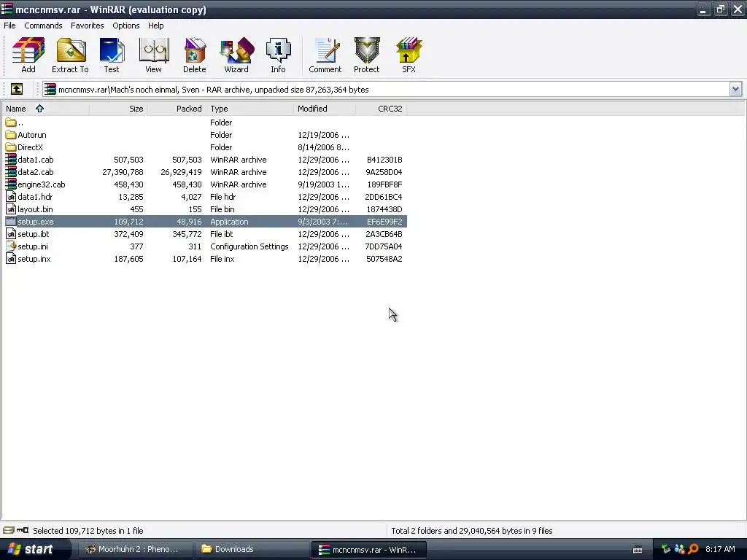
Task: Click the data2.cab archive icon
Action: pyautogui.click(x=10, y=172)
